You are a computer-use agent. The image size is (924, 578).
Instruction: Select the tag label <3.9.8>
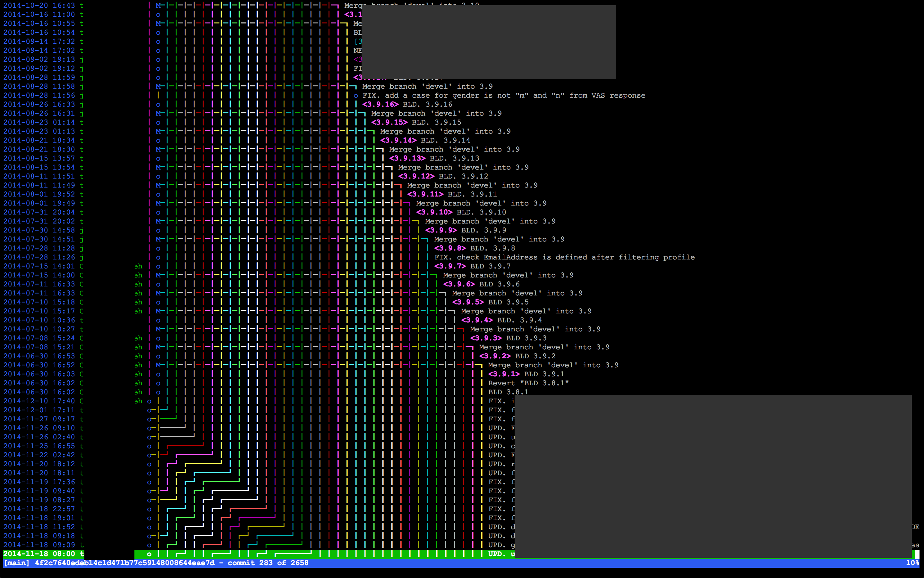(450, 248)
